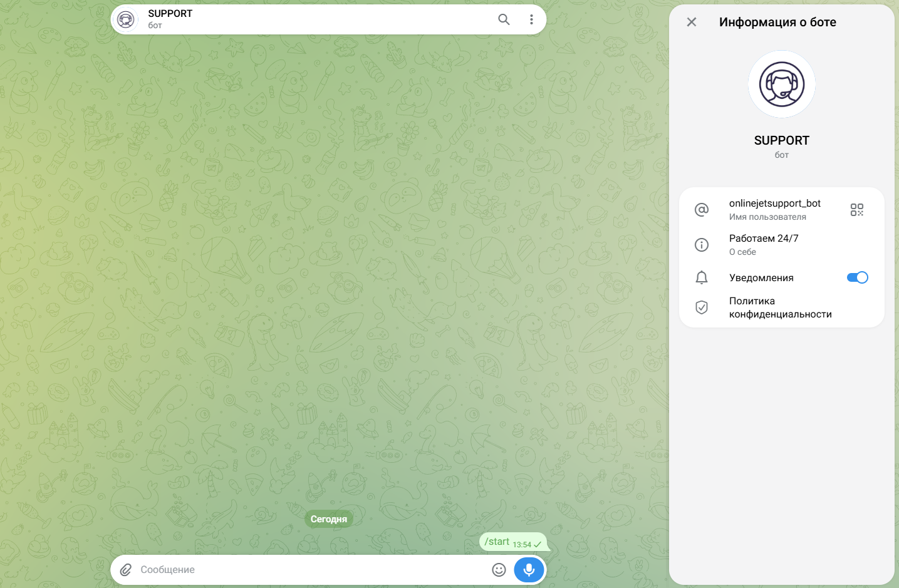
Task: Click the shield privacy policy icon
Action: (702, 307)
